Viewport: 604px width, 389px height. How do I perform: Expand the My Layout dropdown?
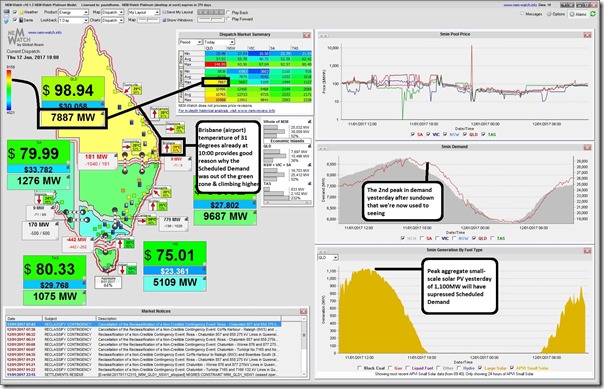(144, 12)
